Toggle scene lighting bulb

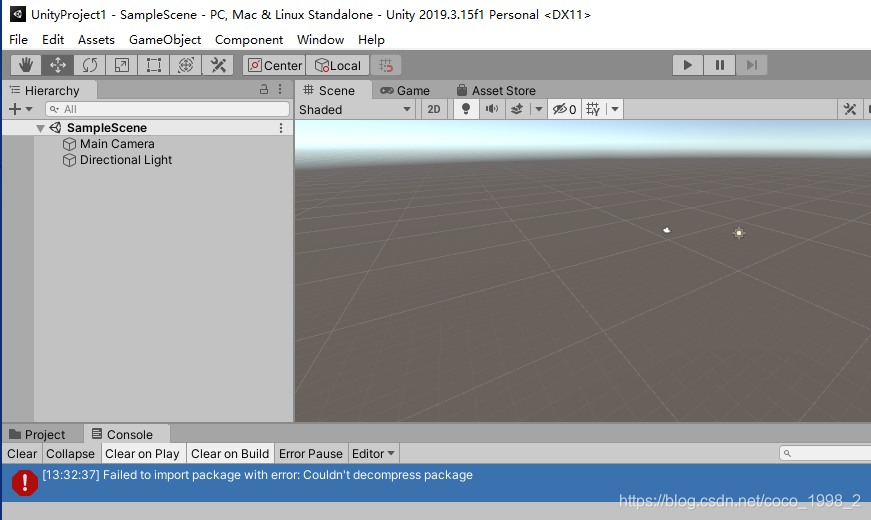(x=466, y=109)
